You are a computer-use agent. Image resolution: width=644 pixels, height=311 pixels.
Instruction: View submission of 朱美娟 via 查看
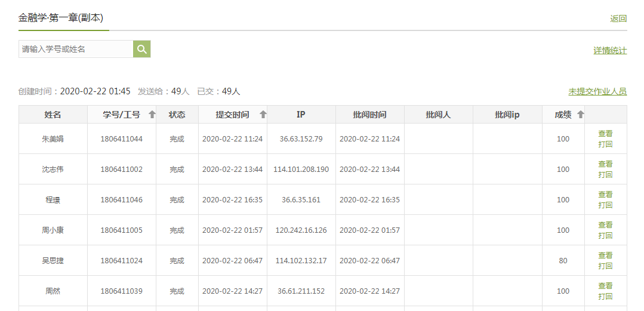point(605,134)
